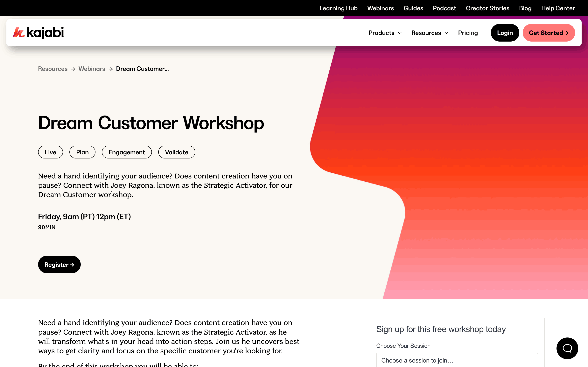Image resolution: width=588 pixels, height=367 pixels.
Task: Visit the Help Center
Action: (x=558, y=8)
